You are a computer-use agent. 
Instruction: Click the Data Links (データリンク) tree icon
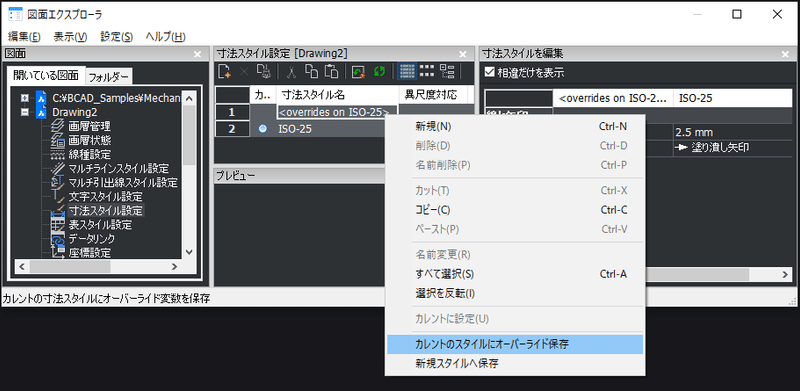pos(58,238)
